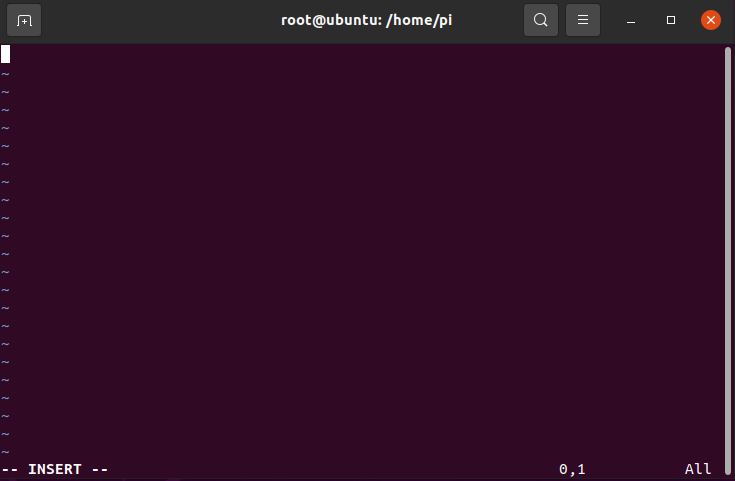735x481 pixels.
Task: Close the terminal with the red X
Action: point(711,20)
